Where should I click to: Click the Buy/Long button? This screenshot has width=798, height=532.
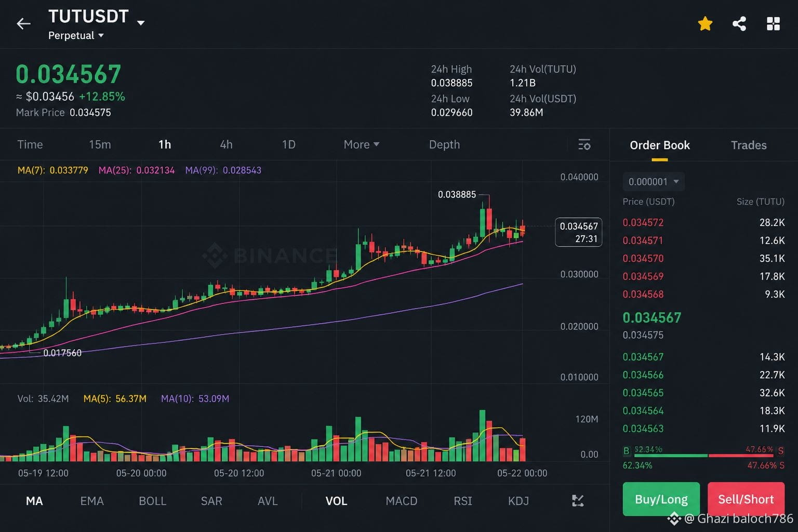pos(661,499)
